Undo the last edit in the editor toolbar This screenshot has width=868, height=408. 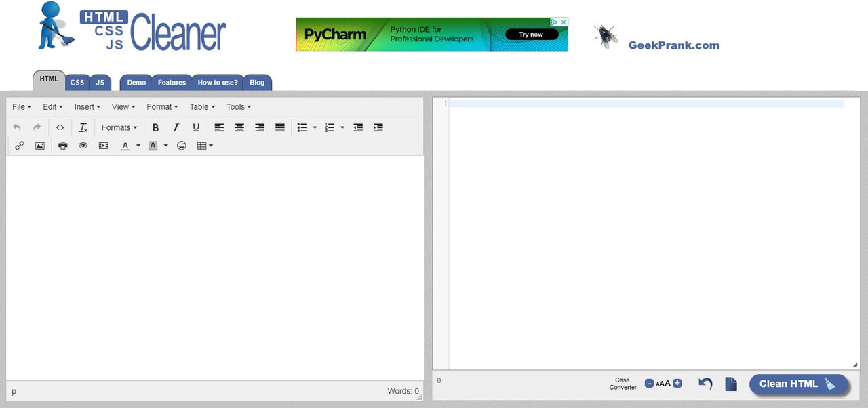(x=17, y=127)
